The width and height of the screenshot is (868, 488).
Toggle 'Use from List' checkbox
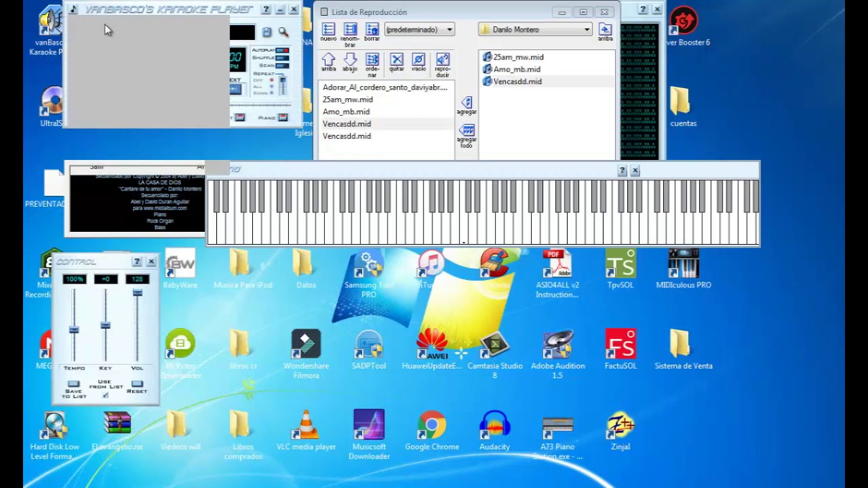(105, 394)
